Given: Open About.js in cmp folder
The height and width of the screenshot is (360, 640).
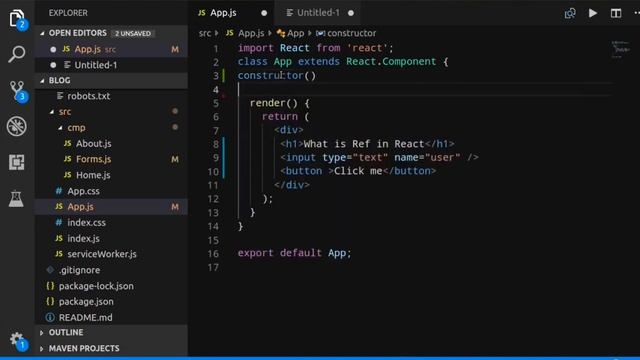Looking at the screenshot, I should coord(93,143).
